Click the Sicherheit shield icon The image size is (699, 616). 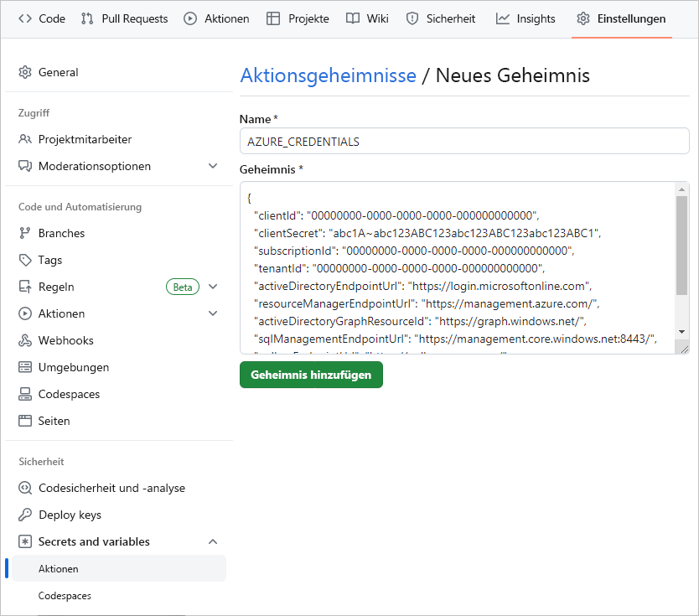(x=410, y=18)
